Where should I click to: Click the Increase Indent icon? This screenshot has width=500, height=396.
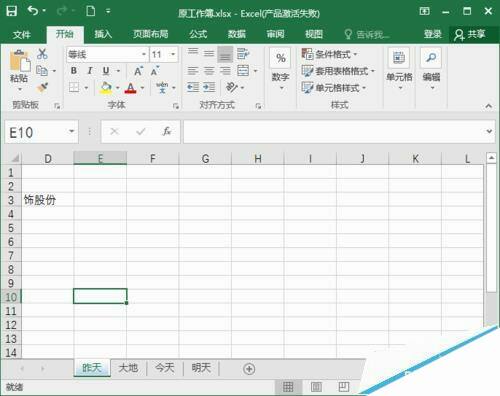tap(209, 87)
